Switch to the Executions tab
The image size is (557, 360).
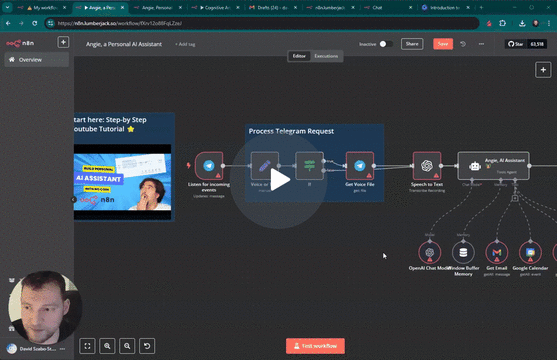click(326, 56)
